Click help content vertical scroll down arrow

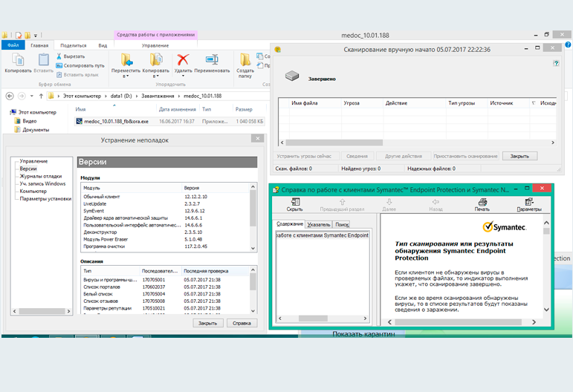pyautogui.click(x=546, y=310)
